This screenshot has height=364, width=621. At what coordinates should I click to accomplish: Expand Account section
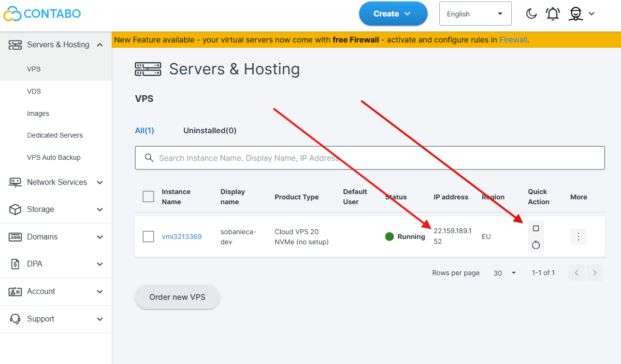pos(100,292)
